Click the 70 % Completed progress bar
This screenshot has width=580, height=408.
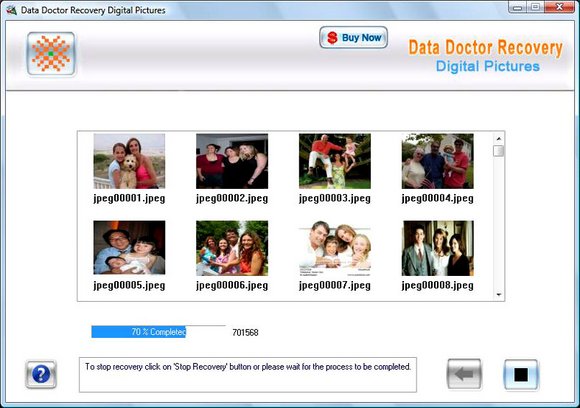158,331
